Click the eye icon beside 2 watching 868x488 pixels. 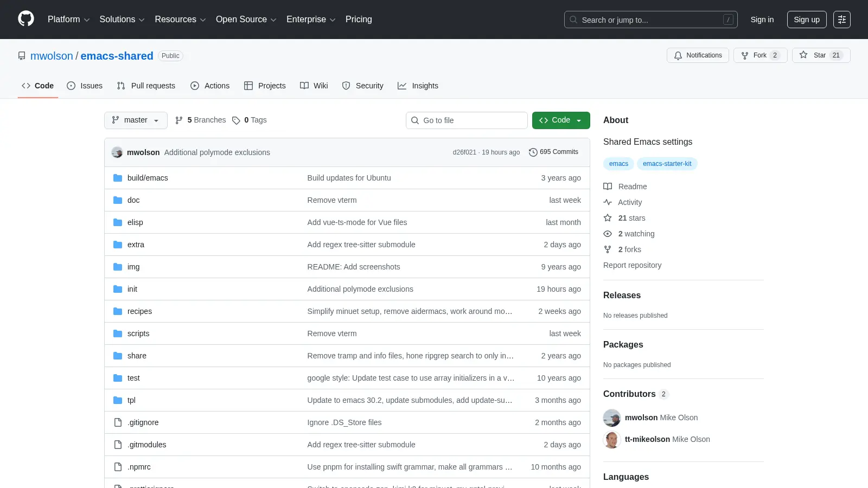pos(608,234)
